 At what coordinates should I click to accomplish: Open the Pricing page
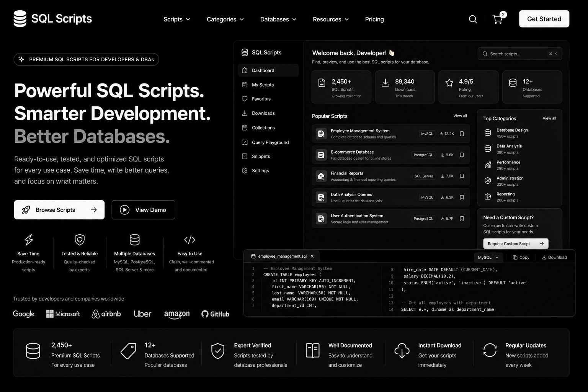point(374,19)
